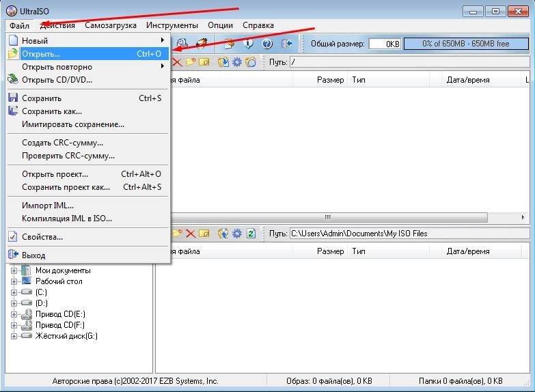Click the Общий размер 0KB field
Screen dimensions: 535x392
(385, 44)
